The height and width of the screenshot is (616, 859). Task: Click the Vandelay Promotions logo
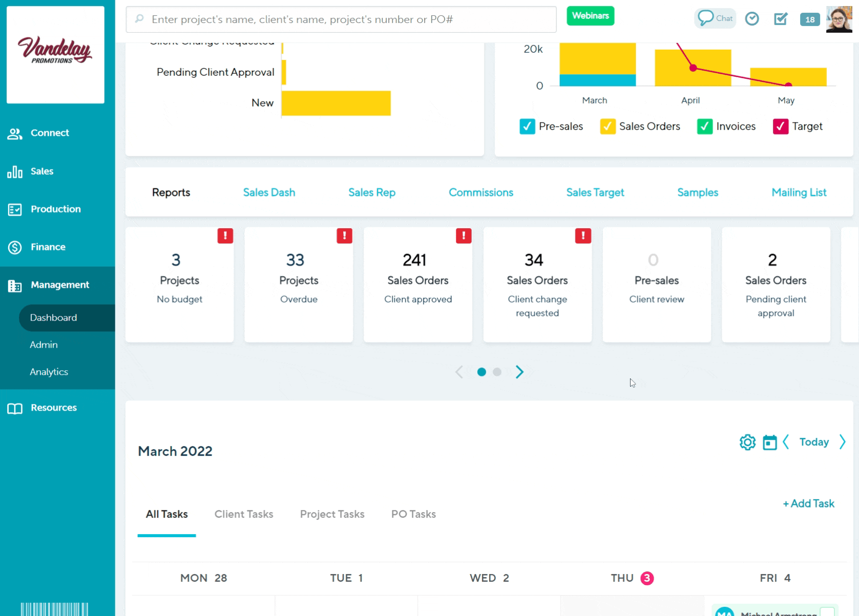55,55
